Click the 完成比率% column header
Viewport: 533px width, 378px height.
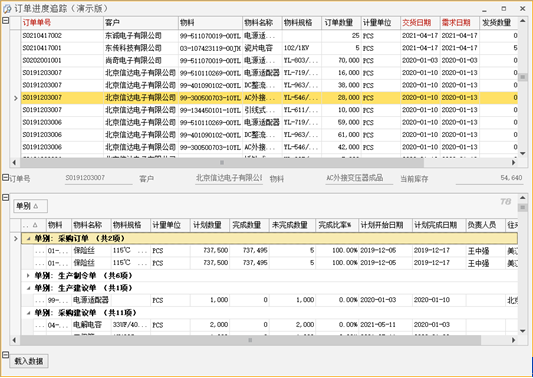pos(337,225)
